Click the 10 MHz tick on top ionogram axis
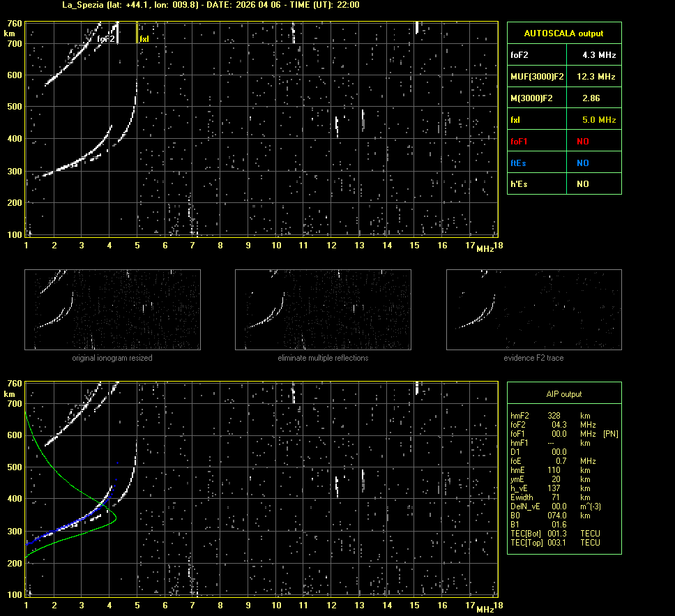This screenshot has height=616, width=675. (x=276, y=245)
